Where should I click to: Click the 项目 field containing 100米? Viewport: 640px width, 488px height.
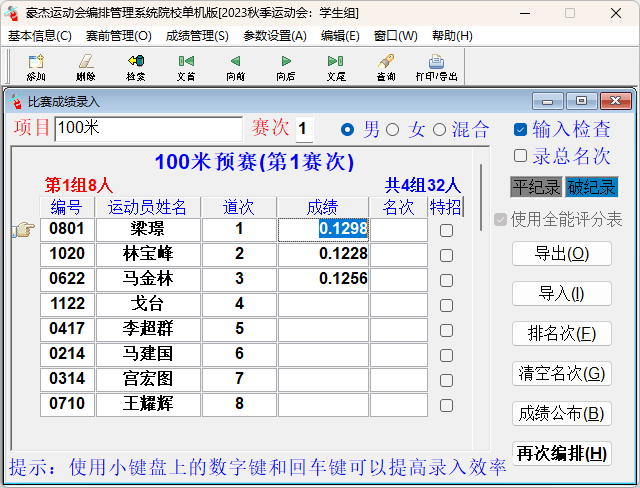pos(149,129)
